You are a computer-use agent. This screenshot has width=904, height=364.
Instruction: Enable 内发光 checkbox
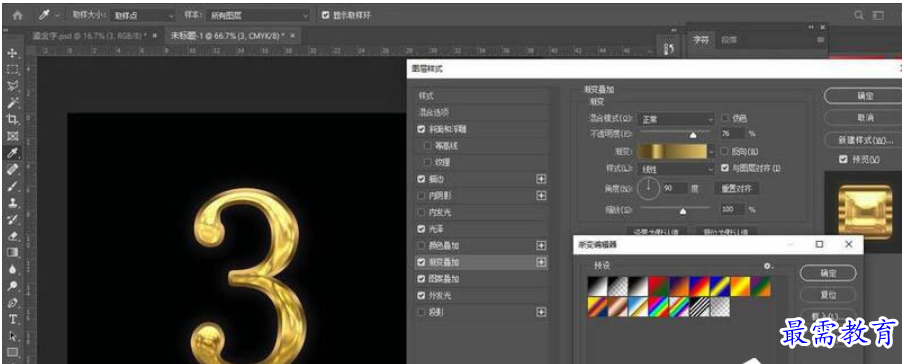click(x=421, y=212)
